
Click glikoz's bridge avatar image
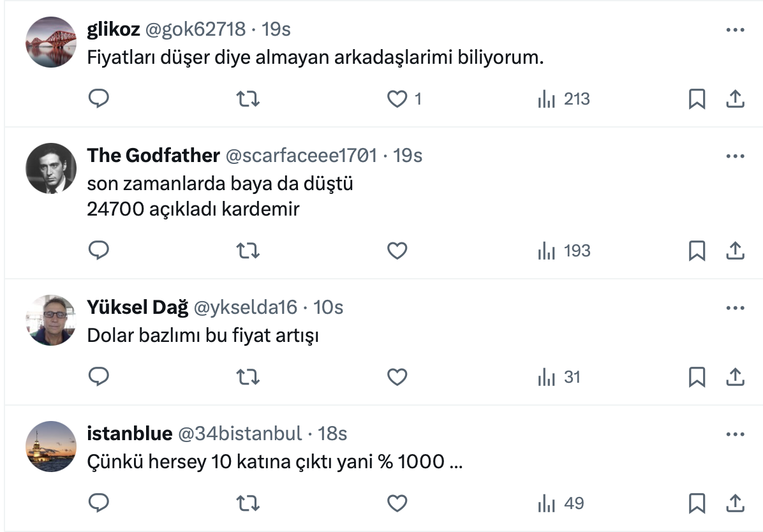point(51,42)
